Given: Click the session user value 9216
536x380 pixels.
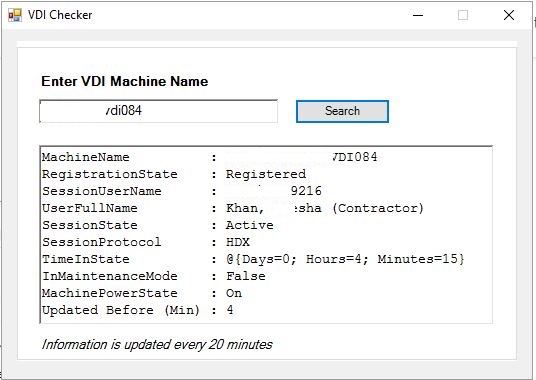Looking at the screenshot, I should pos(306,191).
